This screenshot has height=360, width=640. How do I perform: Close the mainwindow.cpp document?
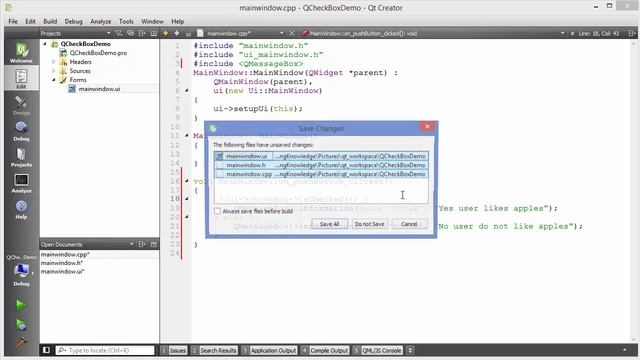click(x=291, y=33)
